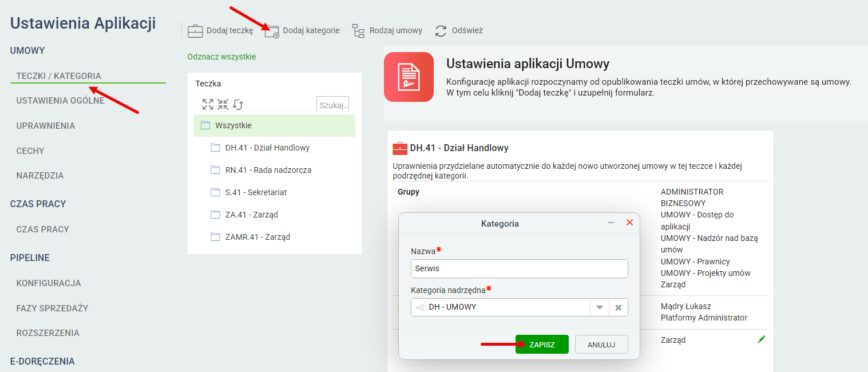Open KONFIGURACJA sidebar item

pyautogui.click(x=49, y=283)
